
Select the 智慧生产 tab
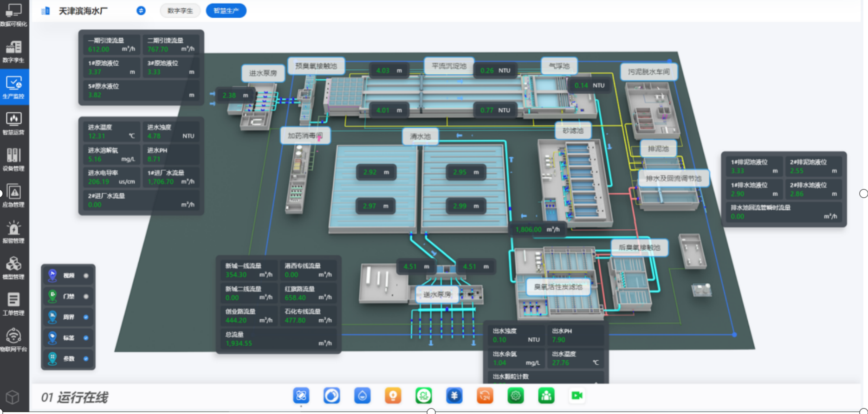[226, 11]
